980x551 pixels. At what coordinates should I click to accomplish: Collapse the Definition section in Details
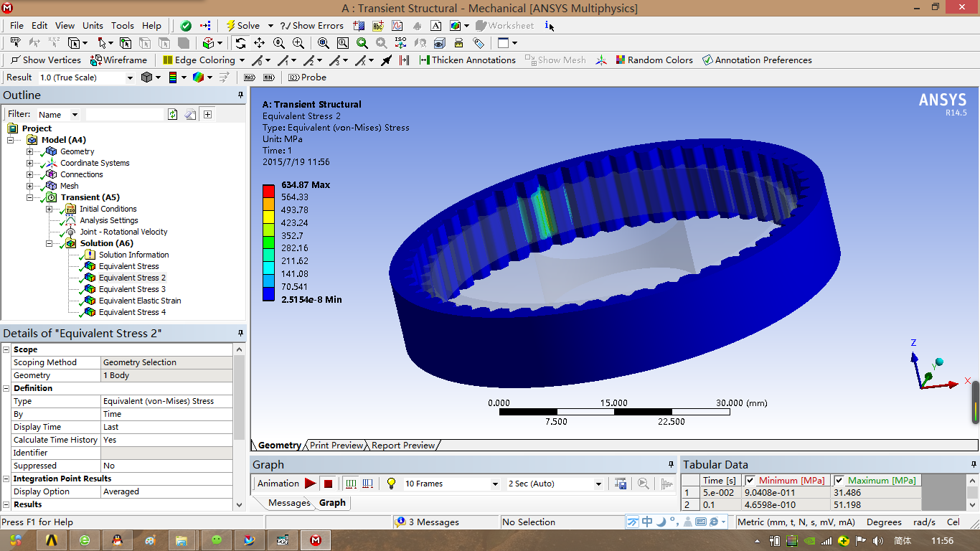[6, 388]
